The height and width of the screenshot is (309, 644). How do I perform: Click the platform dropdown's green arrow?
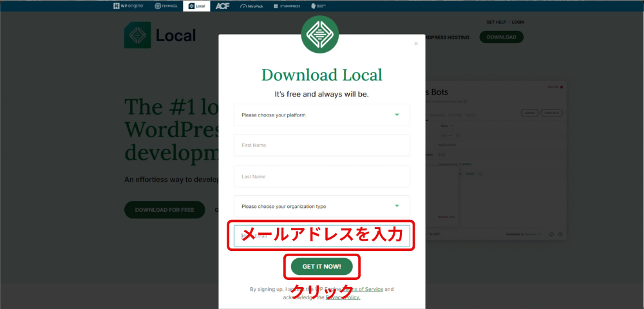397,115
